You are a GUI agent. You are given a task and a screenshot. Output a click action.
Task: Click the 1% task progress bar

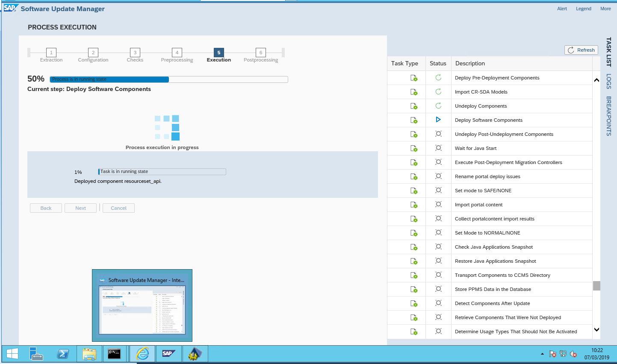tap(162, 172)
